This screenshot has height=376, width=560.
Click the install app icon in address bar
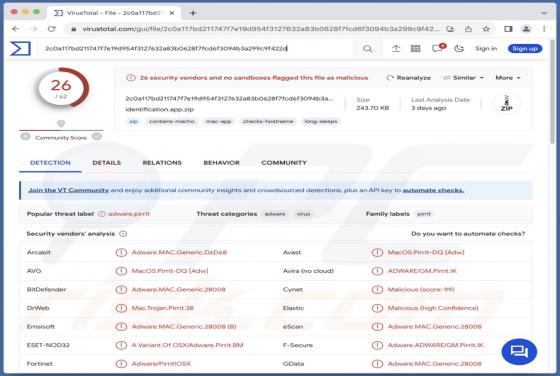(x=450, y=29)
